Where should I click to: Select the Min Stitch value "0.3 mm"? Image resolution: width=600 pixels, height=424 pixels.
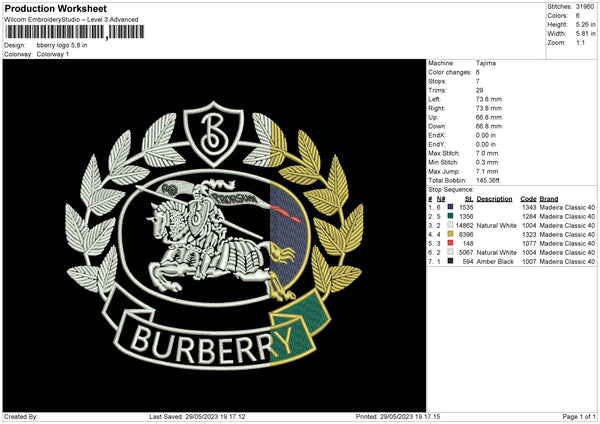click(x=487, y=162)
